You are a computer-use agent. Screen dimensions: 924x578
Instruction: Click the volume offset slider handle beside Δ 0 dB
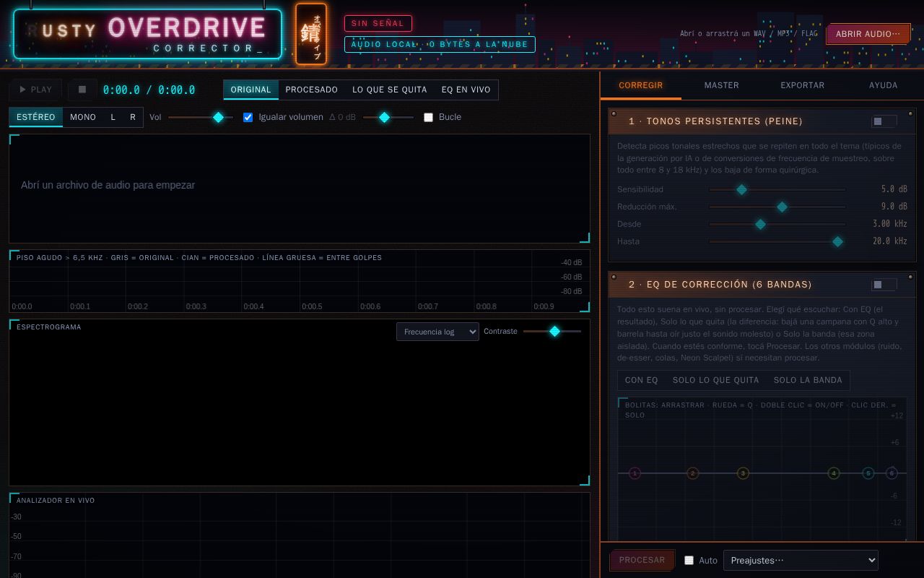coord(385,117)
